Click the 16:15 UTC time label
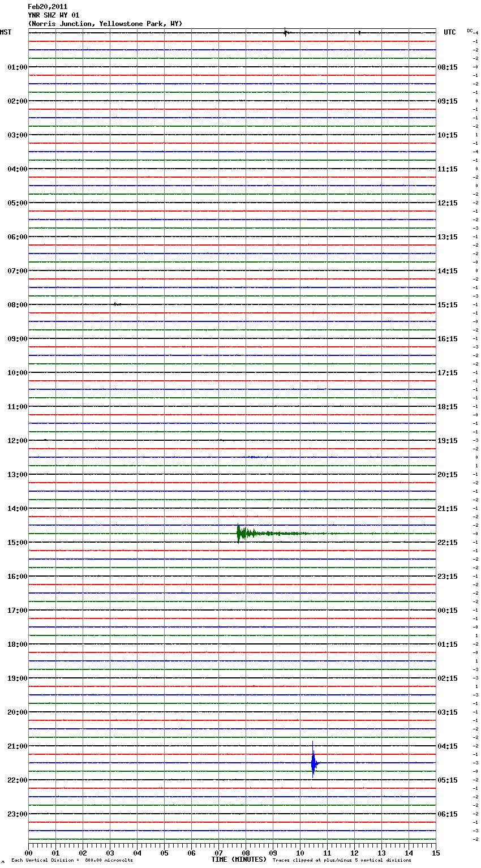Screen dimensions: 481x868 click(x=448, y=339)
